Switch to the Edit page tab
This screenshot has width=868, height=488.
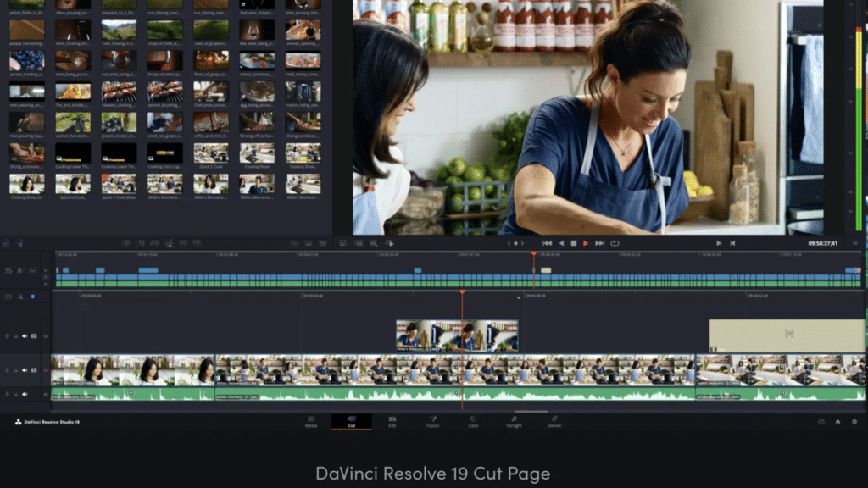(x=392, y=421)
